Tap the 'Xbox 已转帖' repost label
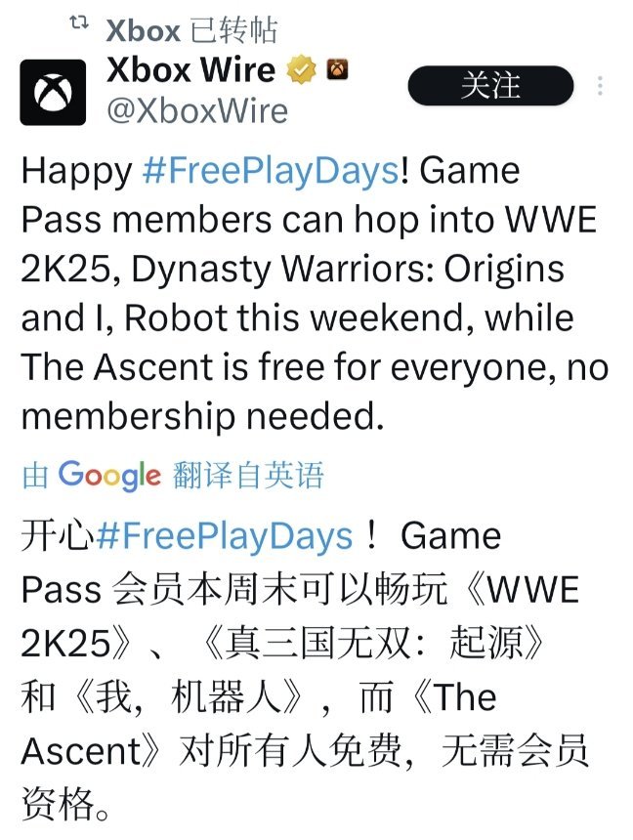 coord(191,30)
